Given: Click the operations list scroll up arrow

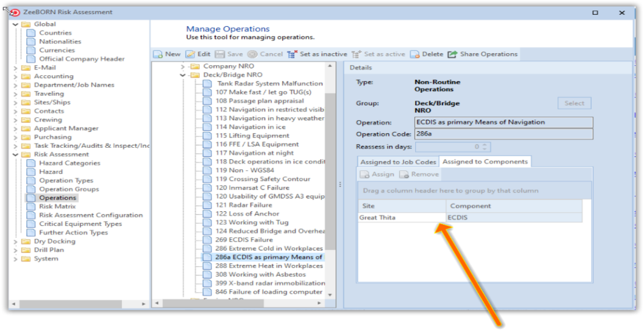Looking at the screenshot, I should [x=330, y=66].
